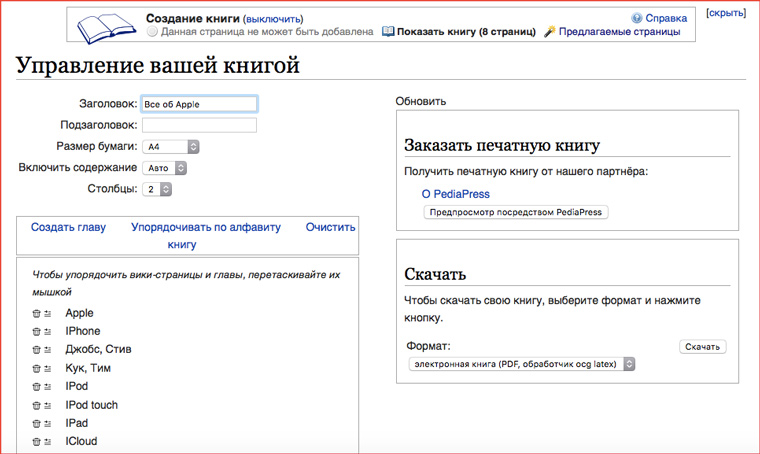Click the reorder handle icon for IPod

(48, 387)
